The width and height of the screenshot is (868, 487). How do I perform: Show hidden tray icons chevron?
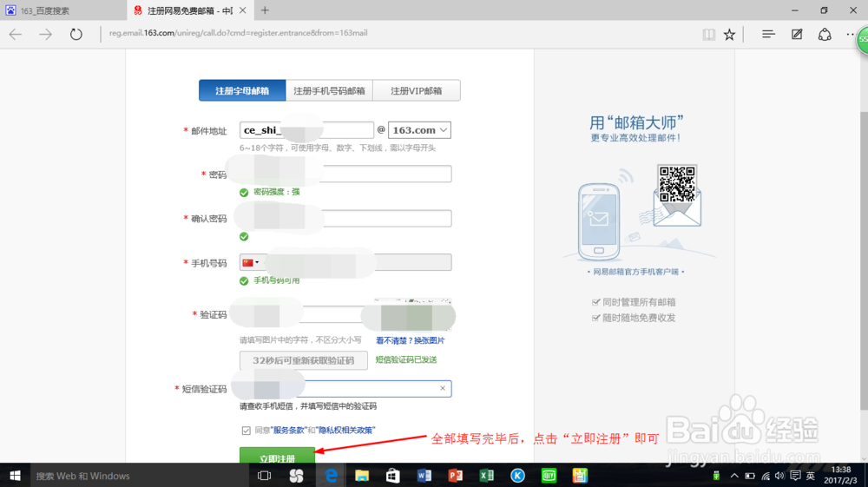click(x=734, y=476)
